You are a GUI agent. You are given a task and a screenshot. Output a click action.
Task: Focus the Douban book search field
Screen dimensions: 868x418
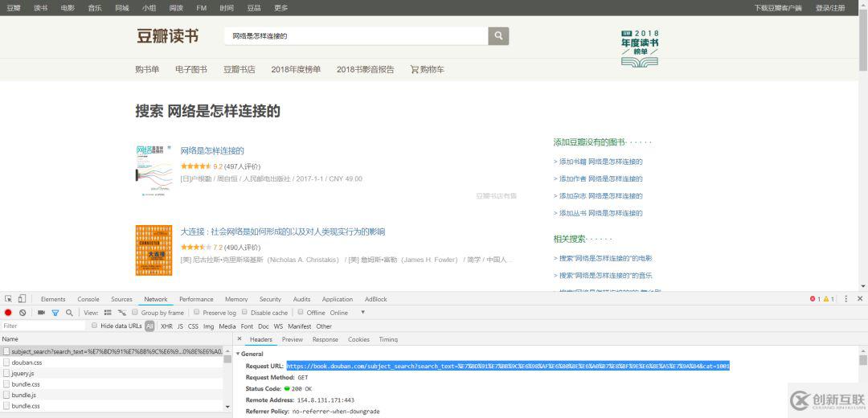(x=356, y=36)
